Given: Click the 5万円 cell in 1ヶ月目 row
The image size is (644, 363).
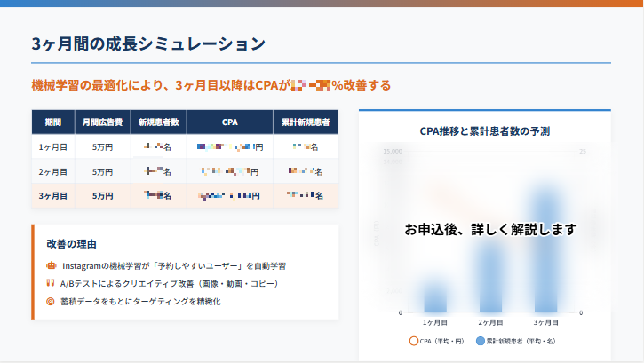Looking at the screenshot, I should point(102,146).
